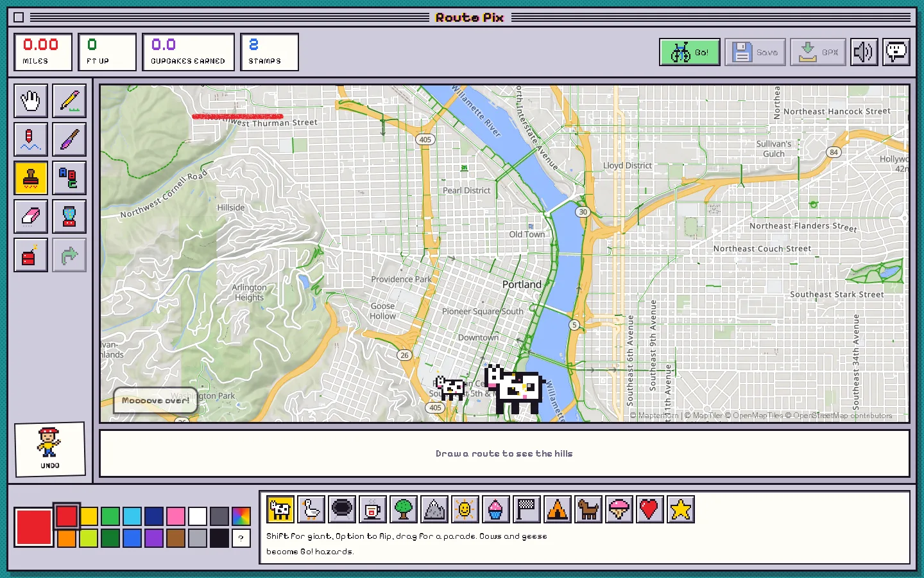This screenshot has width=924, height=578.
Task: Select the pink eraser tool
Action: coord(31,216)
